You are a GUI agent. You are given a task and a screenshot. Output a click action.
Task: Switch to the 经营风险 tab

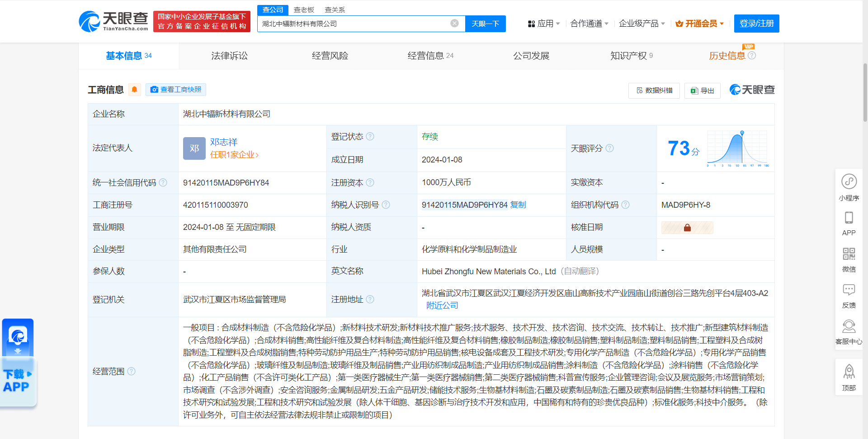330,56
